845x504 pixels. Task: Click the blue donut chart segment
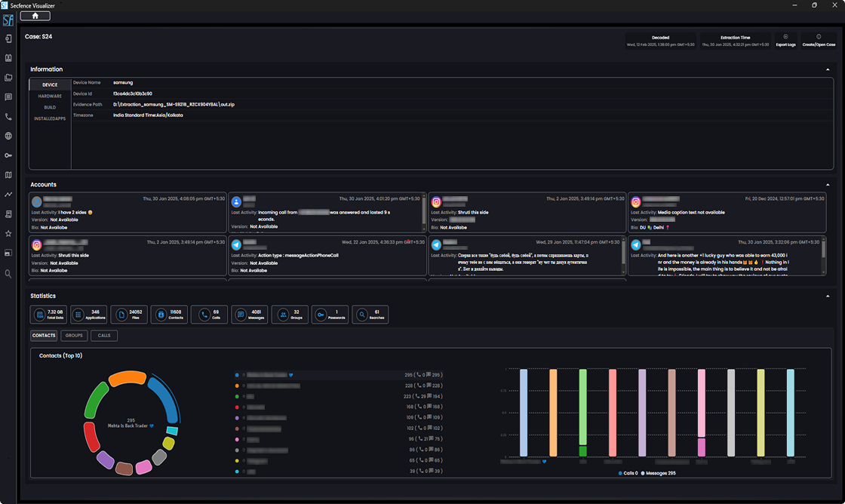click(x=164, y=399)
